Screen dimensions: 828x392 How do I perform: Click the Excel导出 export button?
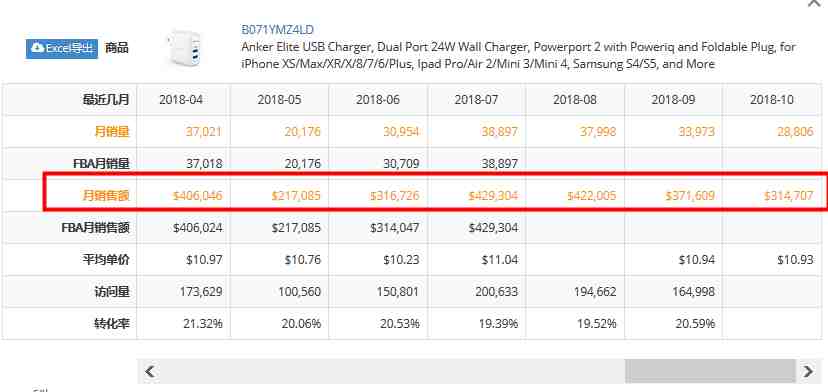click(x=62, y=48)
